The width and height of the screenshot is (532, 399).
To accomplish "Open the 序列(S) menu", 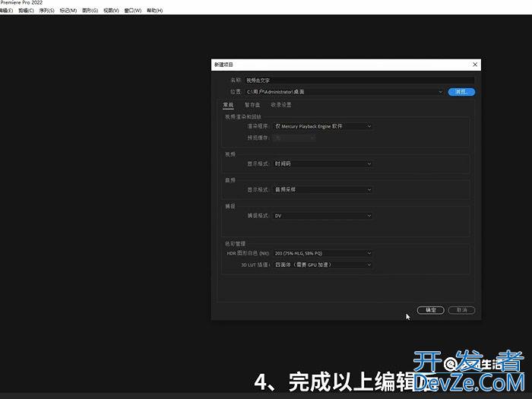I will 46,11.
